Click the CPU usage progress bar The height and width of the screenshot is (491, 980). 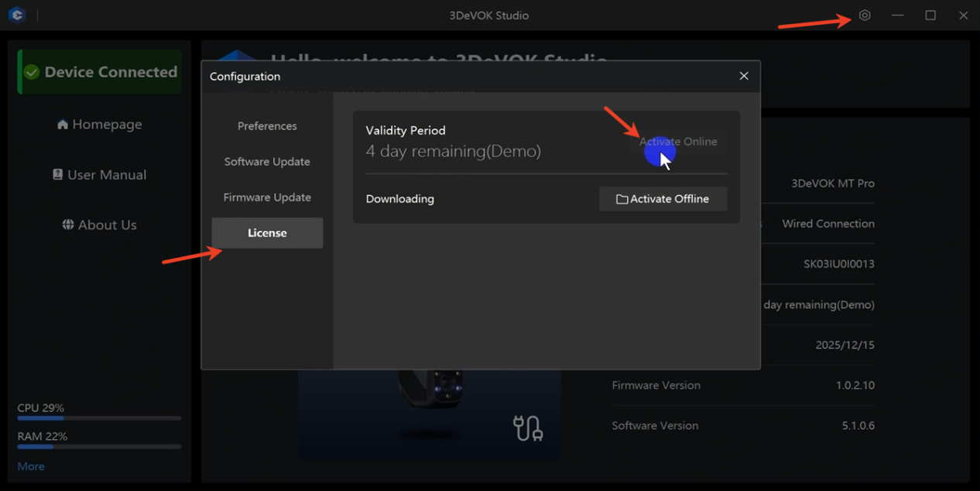pos(100,418)
